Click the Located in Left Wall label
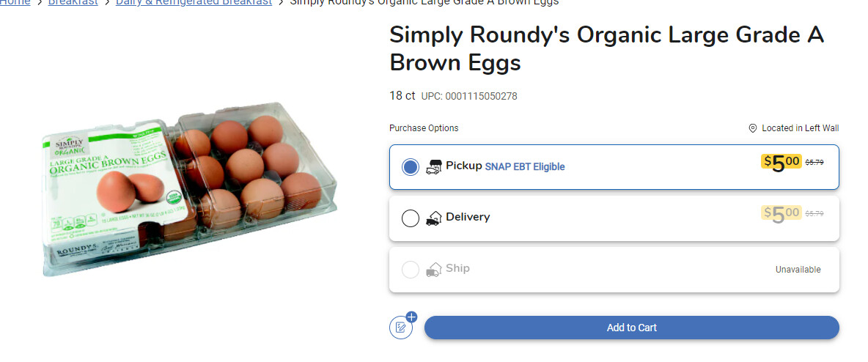868x362 pixels. tap(800, 128)
